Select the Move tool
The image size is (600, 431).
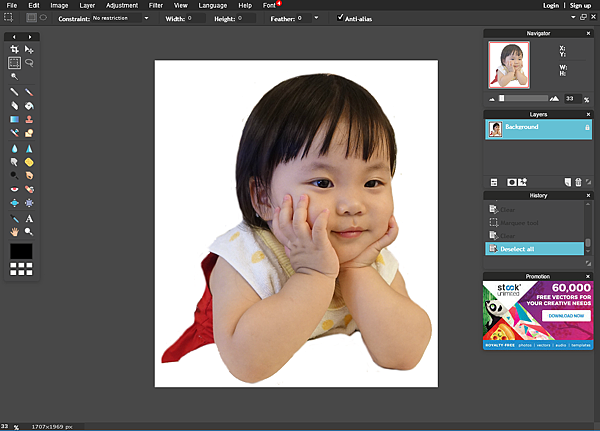tap(29, 49)
